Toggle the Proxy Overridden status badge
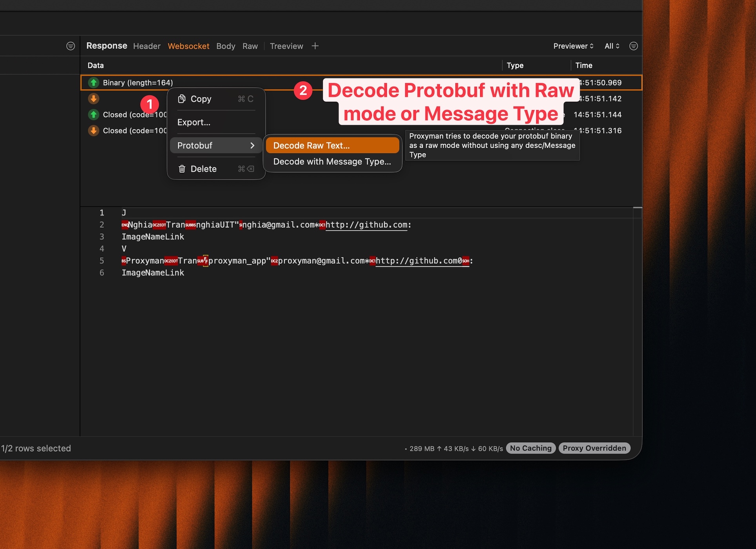The width and height of the screenshot is (756, 549). coord(594,448)
